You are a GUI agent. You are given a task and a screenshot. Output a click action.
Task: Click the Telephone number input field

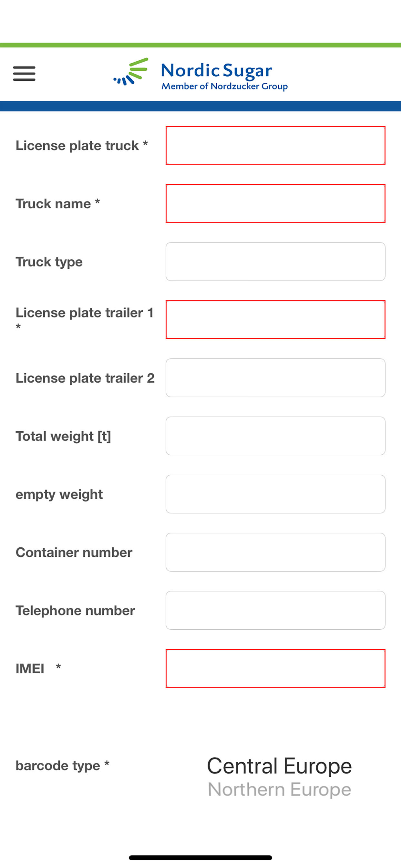(x=275, y=610)
